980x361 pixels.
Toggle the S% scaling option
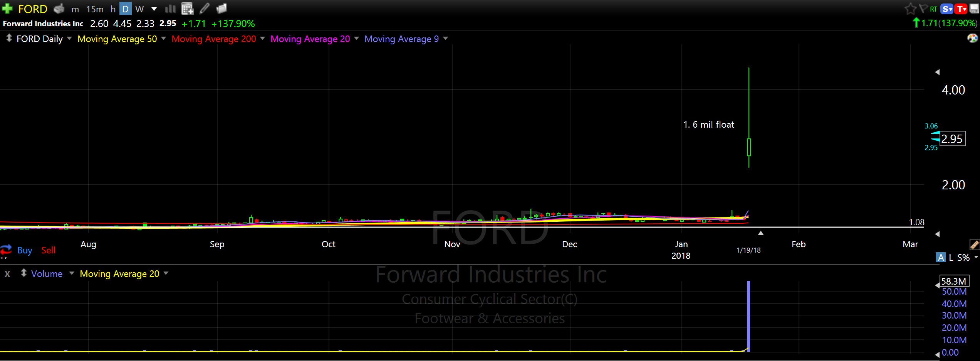pos(963,258)
